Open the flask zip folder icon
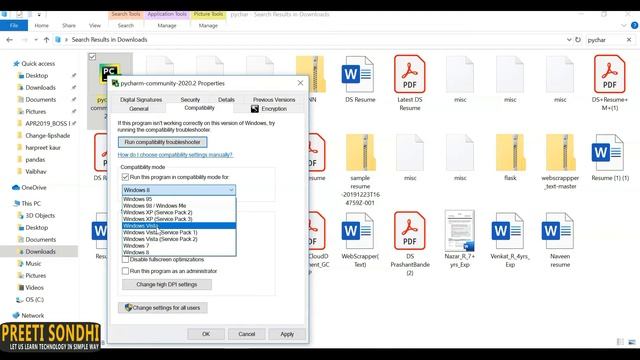Image resolution: width=640 pixels, height=360 pixels. click(x=510, y=152)
